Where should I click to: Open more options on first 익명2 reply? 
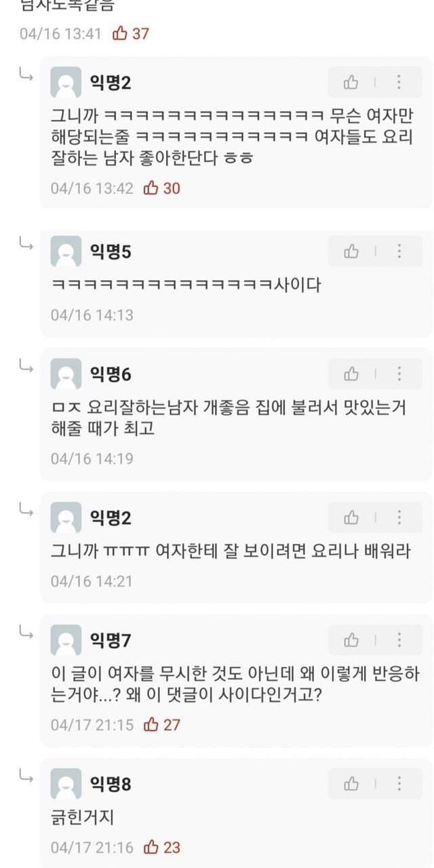[399, 83]
